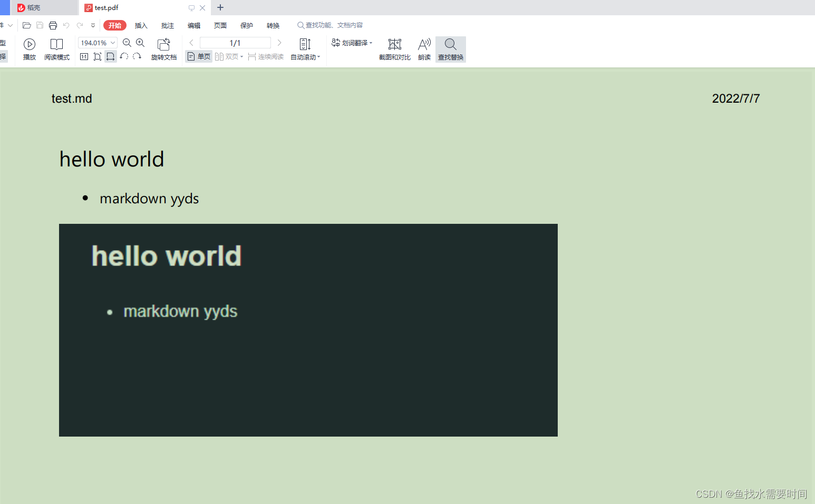Click the dark embedded image in PDF
Viewport: 815px width, 504px height.
point(308,330)
